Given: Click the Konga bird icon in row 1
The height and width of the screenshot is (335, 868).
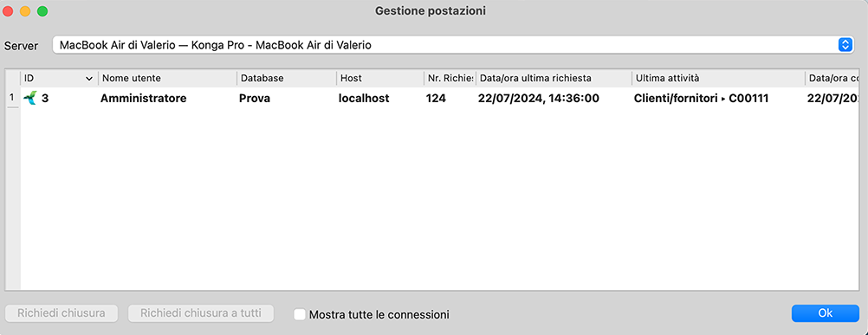Looking at the screenshot, I should 30,99.
